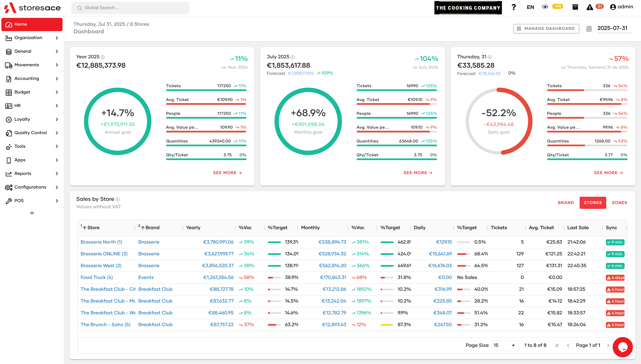641x364 pixels.
Task: Open Brasserie North (1) store link
Action: (x=101, y=242)
